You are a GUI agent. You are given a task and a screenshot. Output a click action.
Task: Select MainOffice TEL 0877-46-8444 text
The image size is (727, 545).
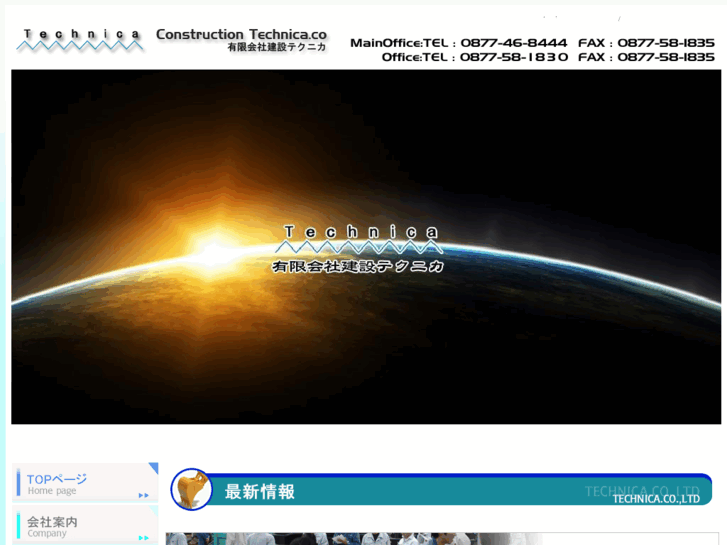click(459, 43)
